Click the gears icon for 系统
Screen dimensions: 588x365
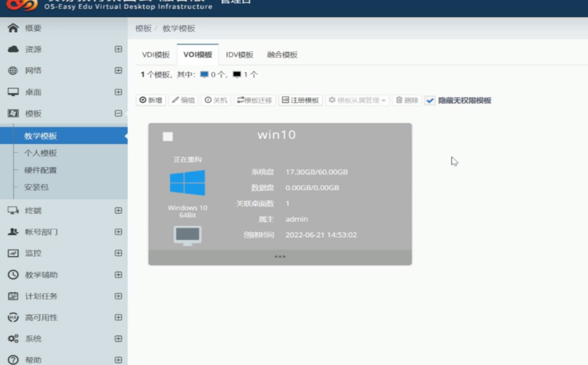pyautogui.click(x=13, y=339)
